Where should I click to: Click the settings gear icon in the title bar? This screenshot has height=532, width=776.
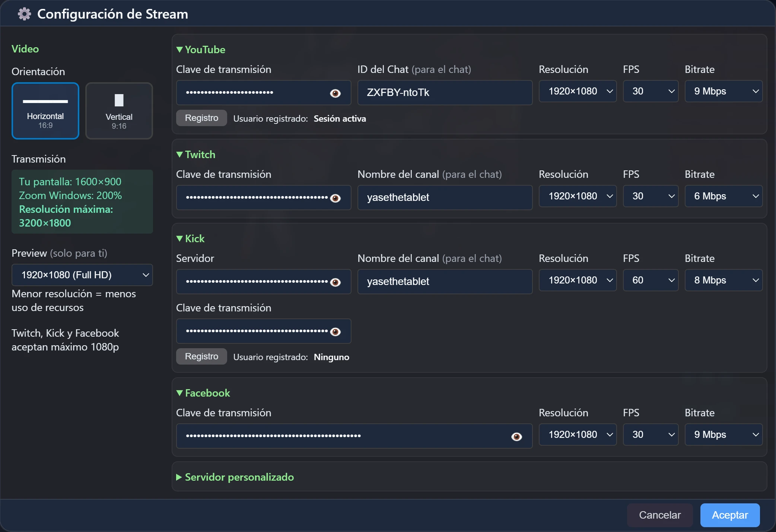[x=24, y=13]
